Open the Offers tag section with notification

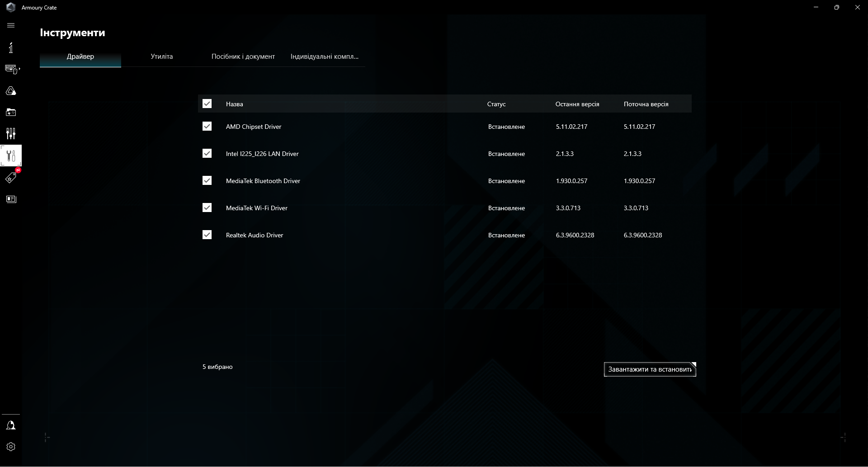pyautogui.click(x=11, y=177)
